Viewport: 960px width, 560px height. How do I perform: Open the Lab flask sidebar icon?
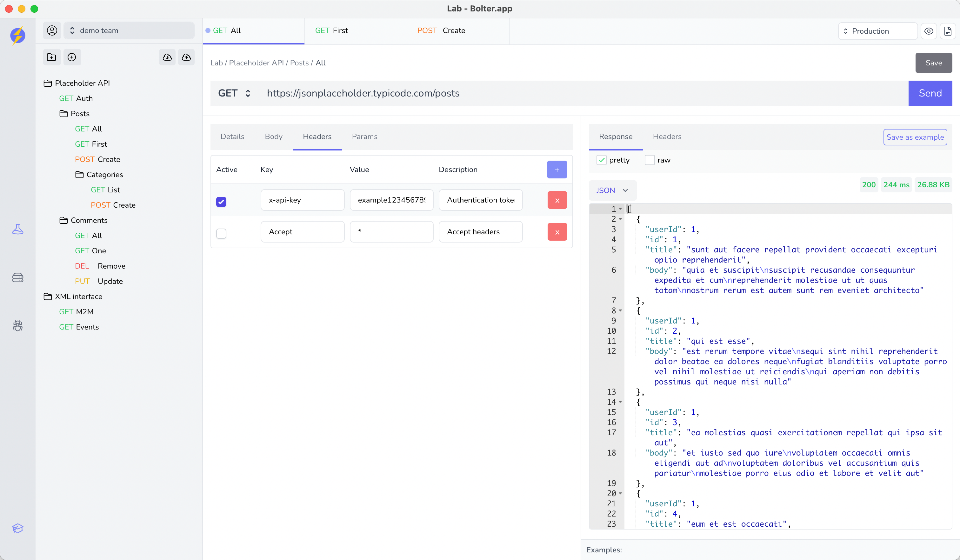(17, 229)
